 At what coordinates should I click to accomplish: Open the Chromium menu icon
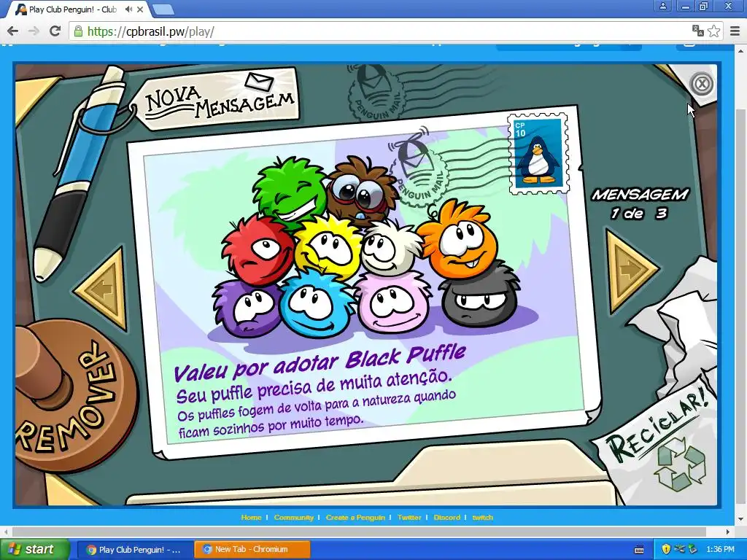point(735,31)
